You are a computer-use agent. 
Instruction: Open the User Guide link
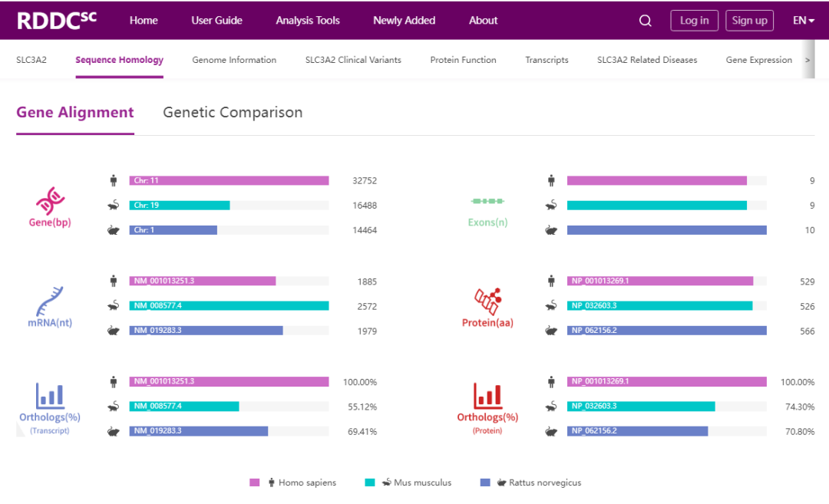click(x=216, y=21)
